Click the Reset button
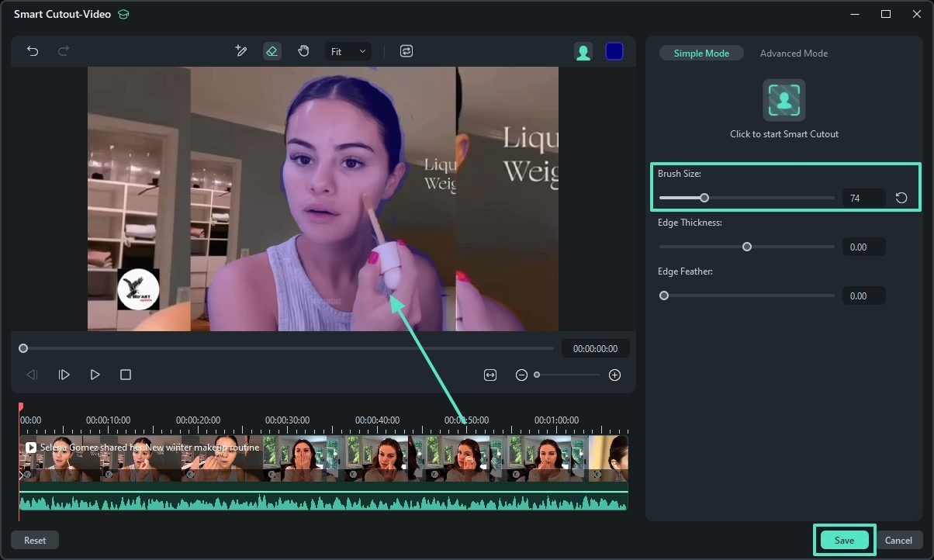 [35, 541]
